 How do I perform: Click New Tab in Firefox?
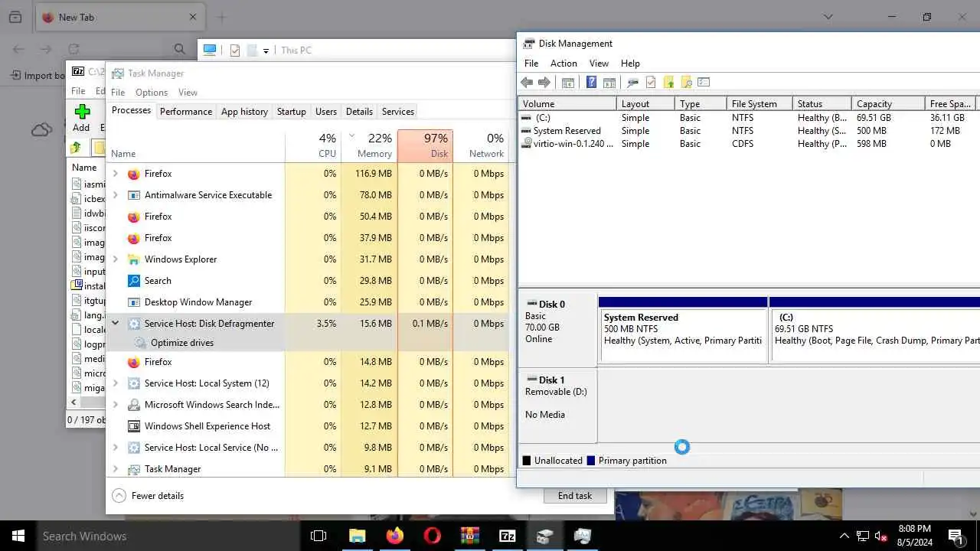point(119,17)
